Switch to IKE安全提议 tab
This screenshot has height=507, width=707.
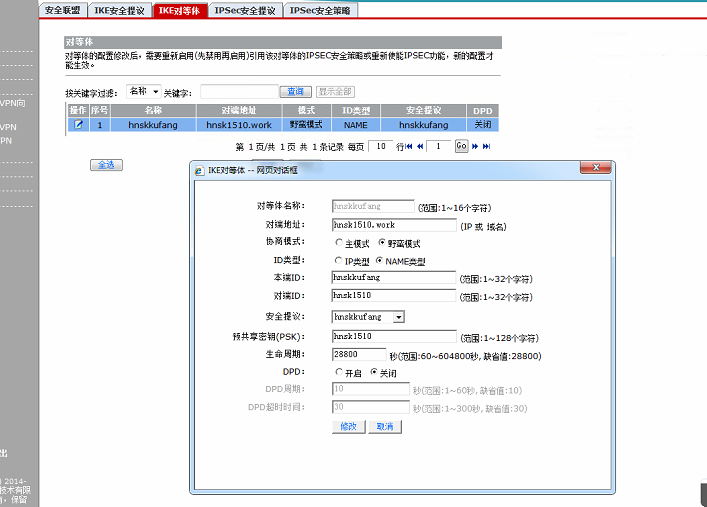(119, 10)
